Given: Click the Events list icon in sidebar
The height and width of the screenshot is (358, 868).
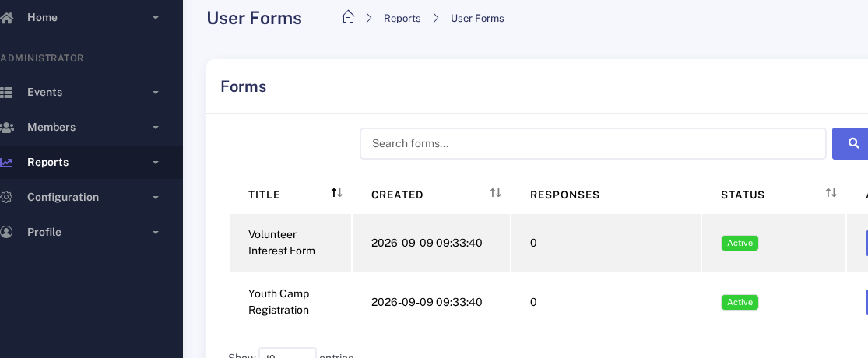Looking at the screenshot, I should tap(6, 93).
